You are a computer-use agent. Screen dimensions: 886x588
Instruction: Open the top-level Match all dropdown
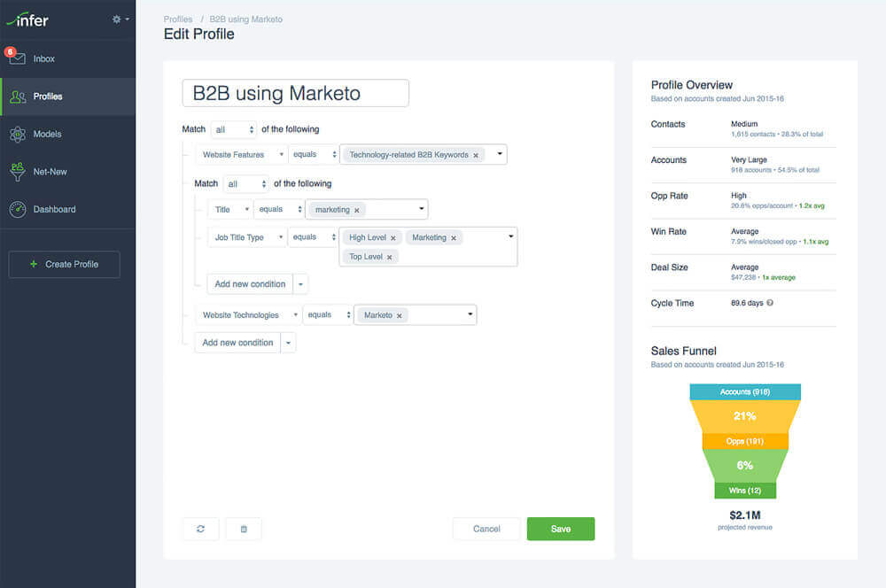(x=234, y=130)
